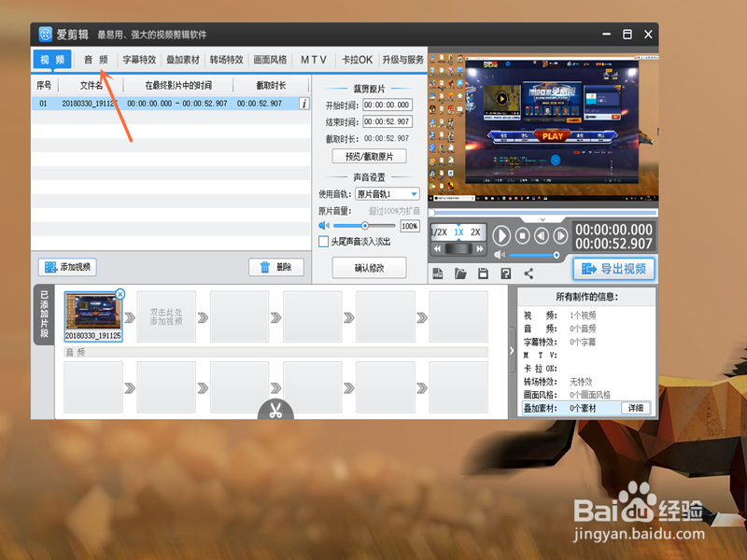This screenshot has height=560, width=747.
Task: Click the 已添加片段 side tab
Action: click(x=44, y=315)
